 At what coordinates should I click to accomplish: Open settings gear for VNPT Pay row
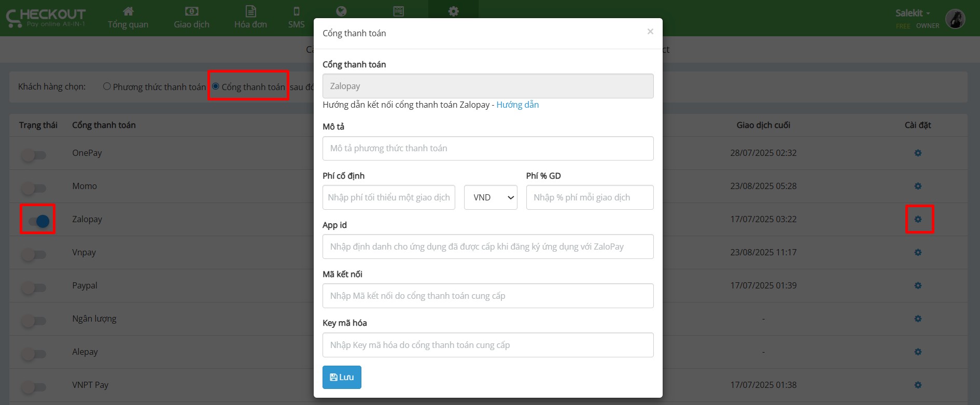pos(918,385)
